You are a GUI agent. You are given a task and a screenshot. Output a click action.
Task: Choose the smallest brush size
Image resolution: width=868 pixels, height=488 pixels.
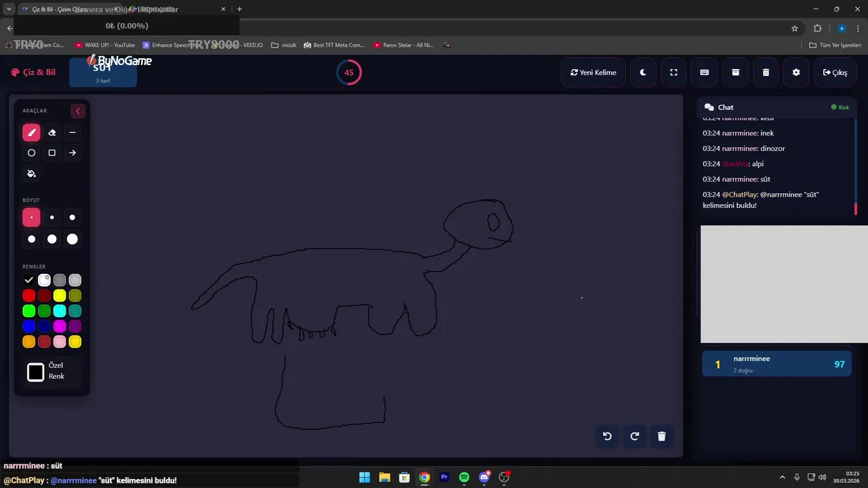click(x=31, y=218)
